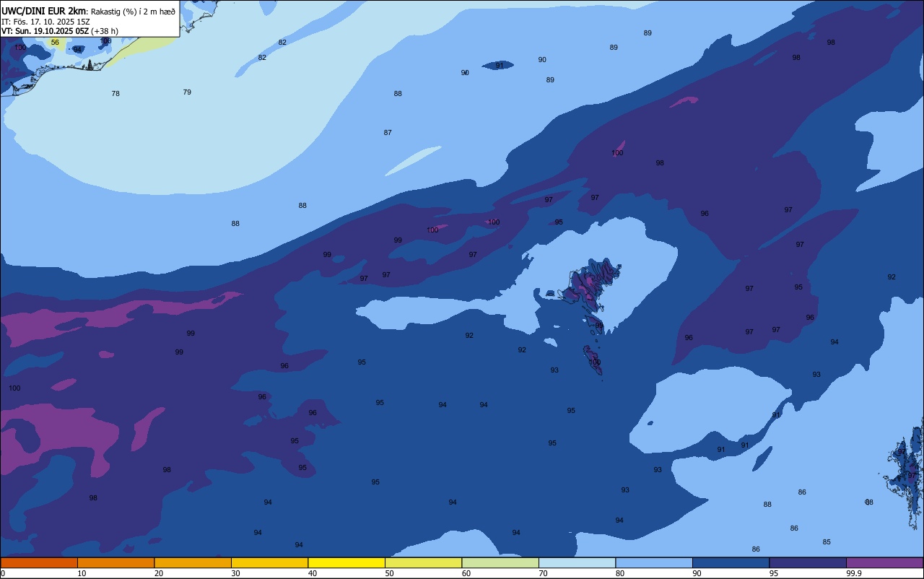Click the humidity value '79' on map
924x579 pixels.
point(187,92)
